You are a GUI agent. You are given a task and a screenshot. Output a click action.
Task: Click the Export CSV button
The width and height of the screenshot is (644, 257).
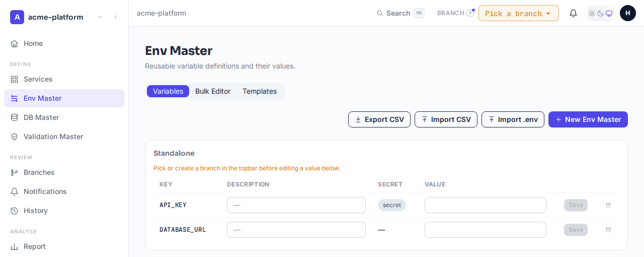pos(379,119)
